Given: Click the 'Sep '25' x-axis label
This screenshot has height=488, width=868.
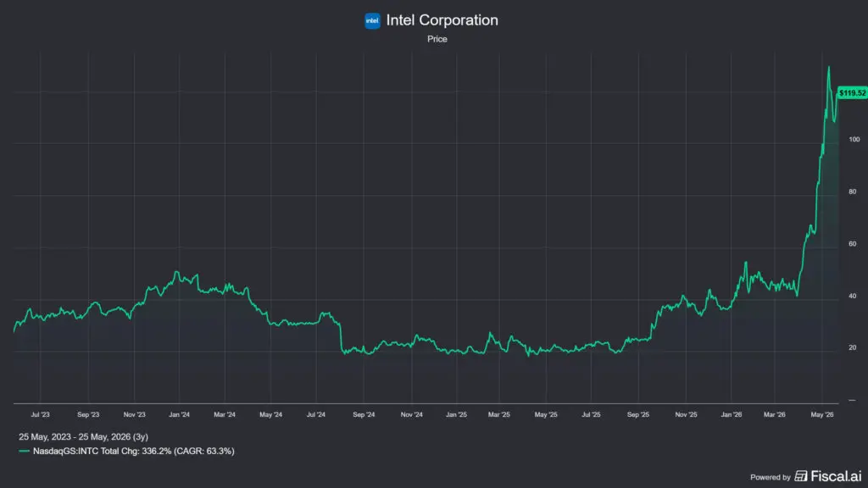Looking at the screenshot, I should 637,414.
